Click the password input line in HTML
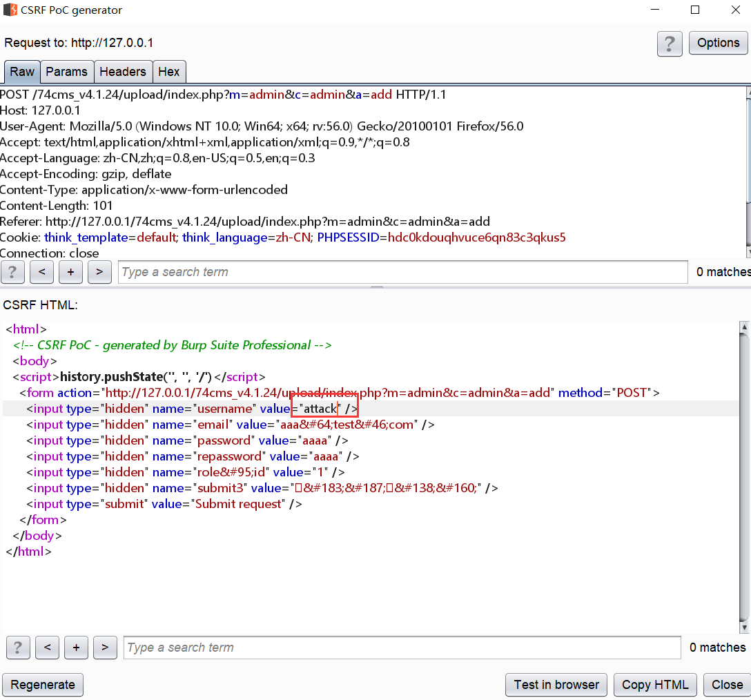 [x=187, y=441]
